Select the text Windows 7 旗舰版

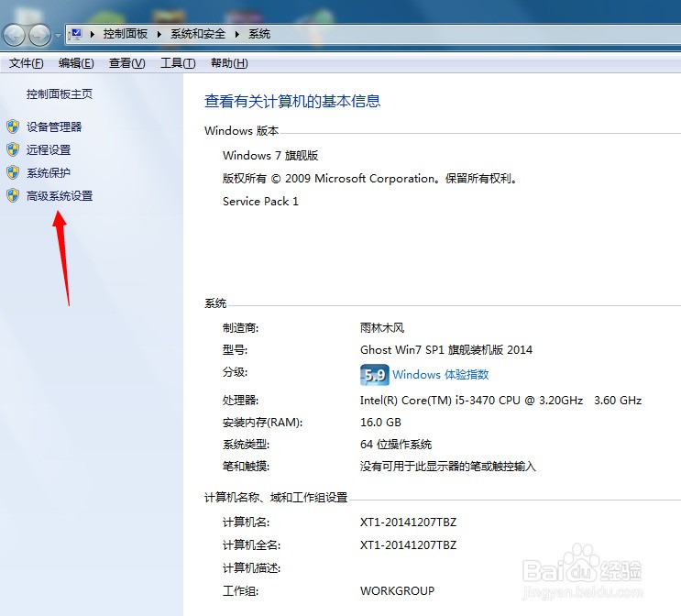pos(270,156)
